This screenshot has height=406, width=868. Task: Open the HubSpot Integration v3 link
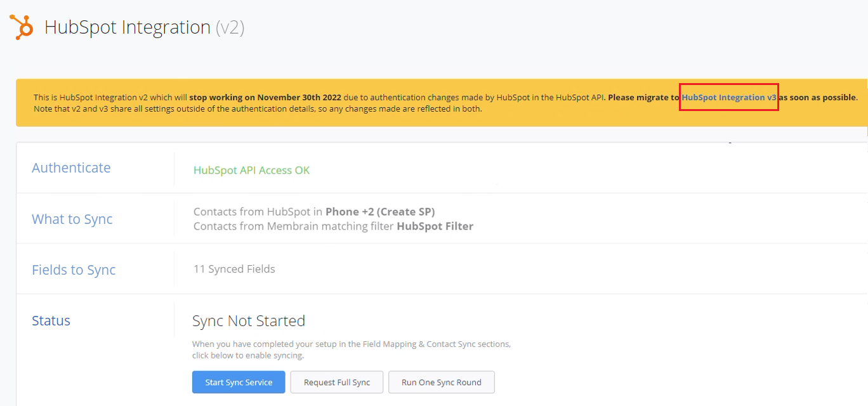point(729,98)
